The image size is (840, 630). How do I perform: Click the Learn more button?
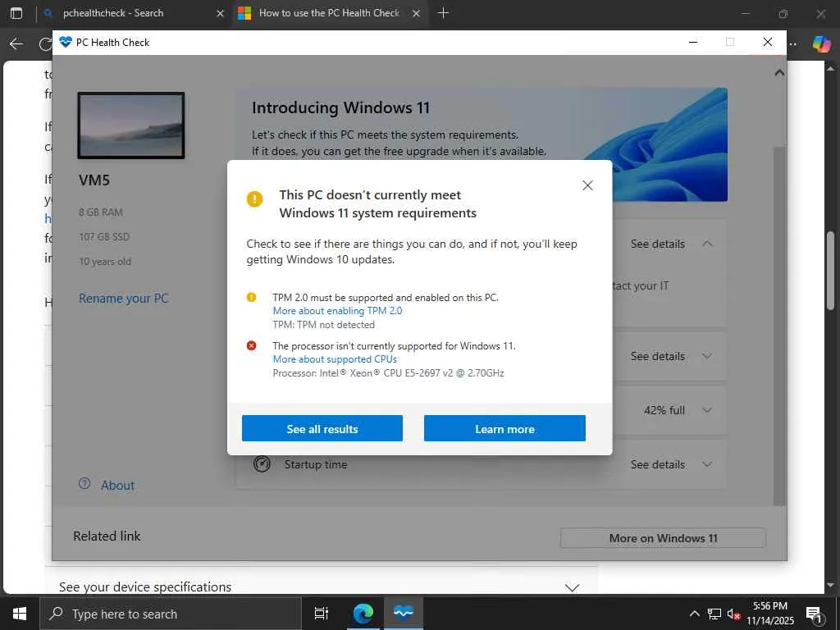tap(504, 428)
